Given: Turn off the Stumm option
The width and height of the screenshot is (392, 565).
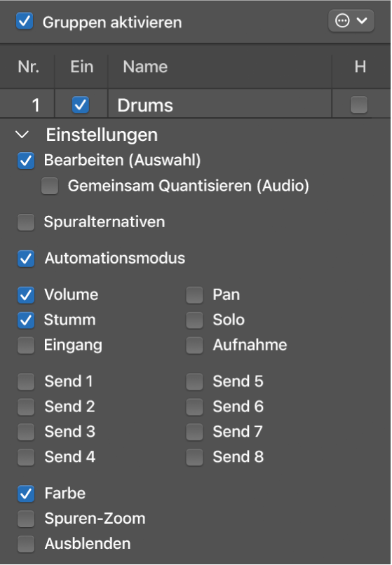Looking at the screenshot, I should [x=26, y=320].
